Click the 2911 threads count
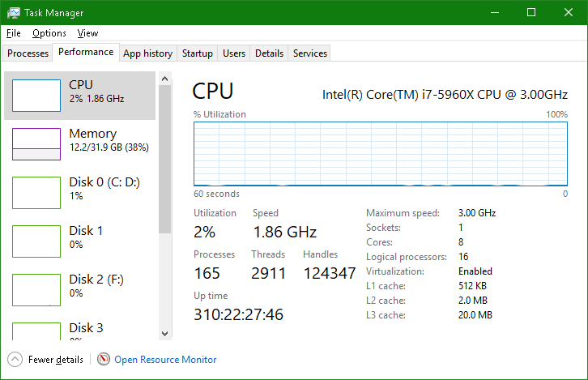Image resolution: width=588 pixels, height=380 pixels. pyautogui.click(x=269, y=273)
